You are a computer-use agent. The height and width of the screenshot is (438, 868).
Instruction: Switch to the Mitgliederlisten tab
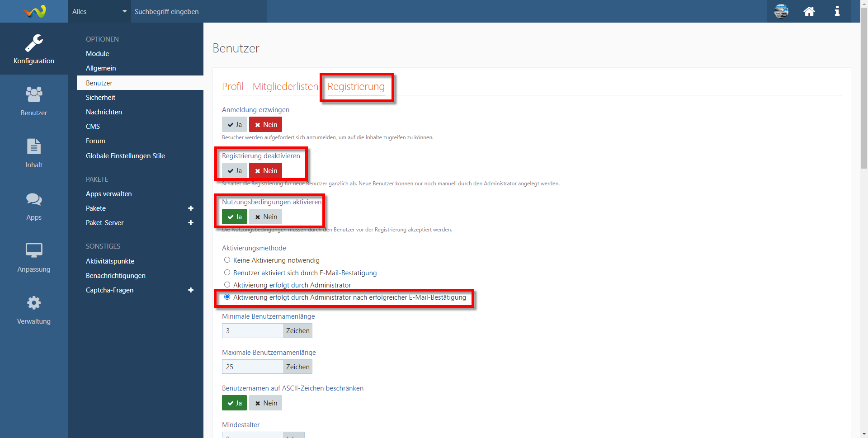[x=285, y=86]
